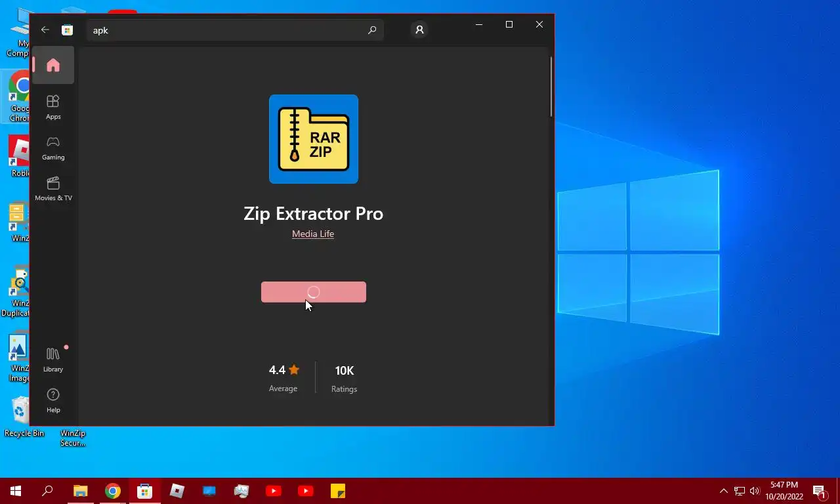Click the blue monitor taskbar icon
The image size is (840, 504).
[209, 491]
